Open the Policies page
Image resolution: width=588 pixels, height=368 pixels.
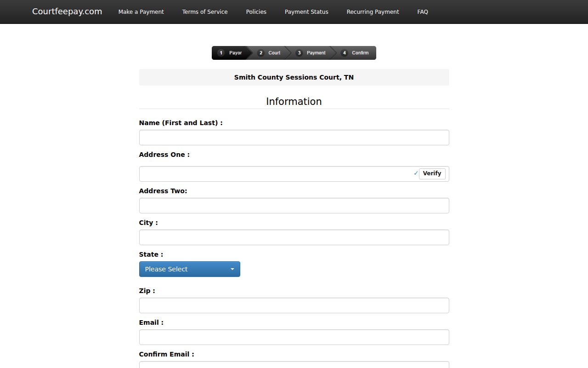(x=256, y=12)
